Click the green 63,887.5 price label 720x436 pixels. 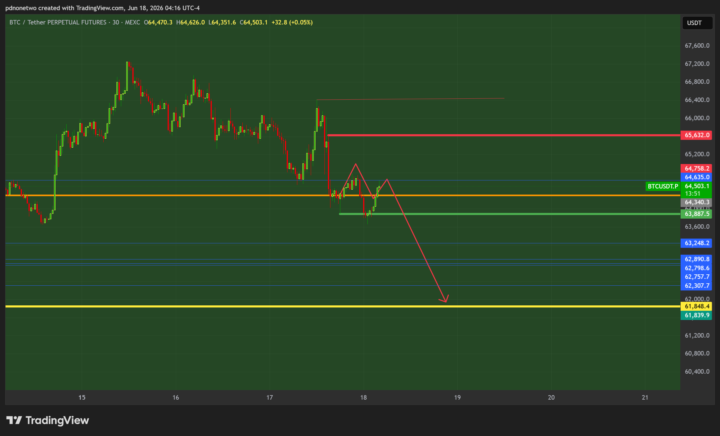click(697, 214)
